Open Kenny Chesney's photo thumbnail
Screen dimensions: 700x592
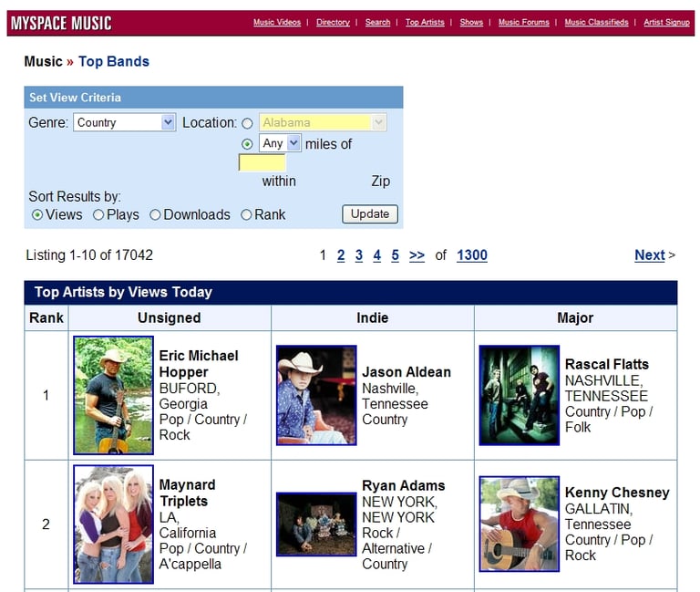520,524
